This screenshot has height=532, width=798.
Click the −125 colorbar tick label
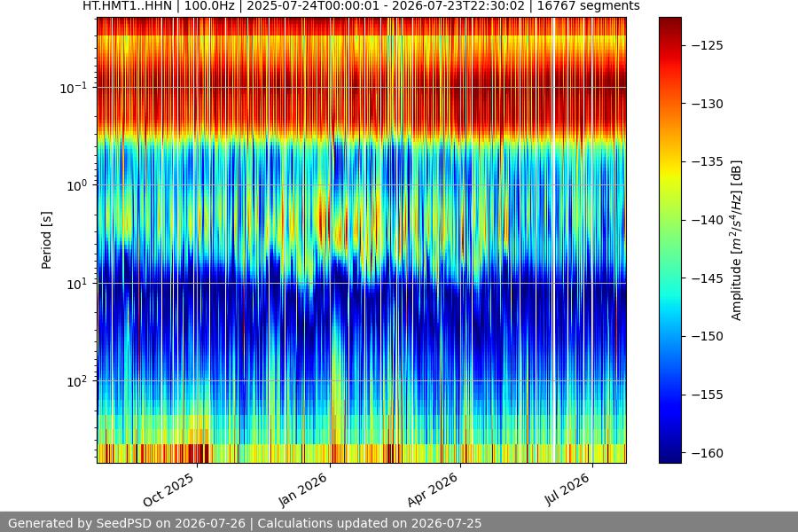point(708,45)
